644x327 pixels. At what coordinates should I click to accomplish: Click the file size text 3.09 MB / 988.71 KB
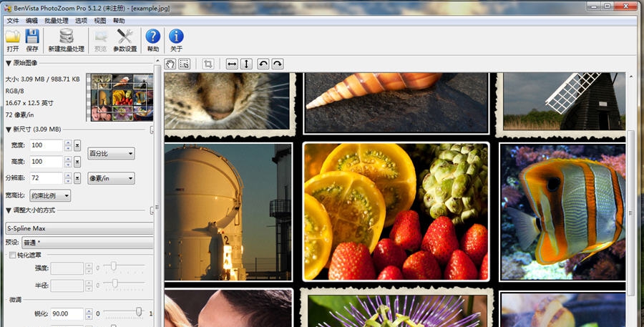(x=42, y=79)
